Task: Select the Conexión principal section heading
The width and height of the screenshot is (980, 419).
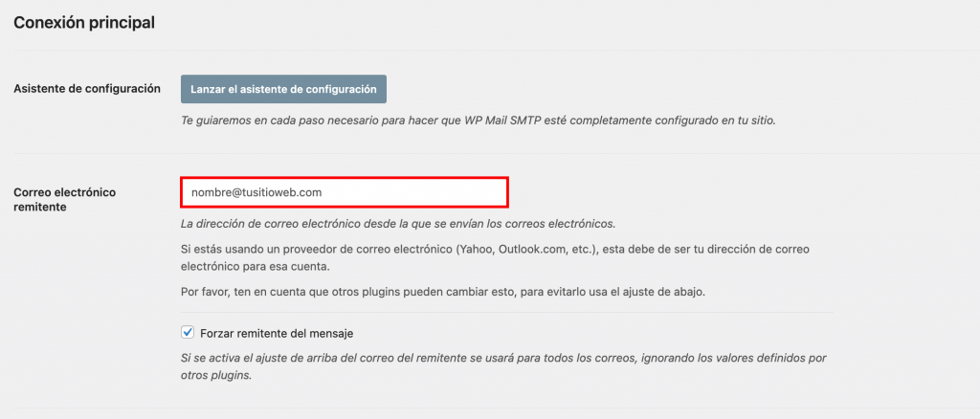Action: tap(84, 23)
